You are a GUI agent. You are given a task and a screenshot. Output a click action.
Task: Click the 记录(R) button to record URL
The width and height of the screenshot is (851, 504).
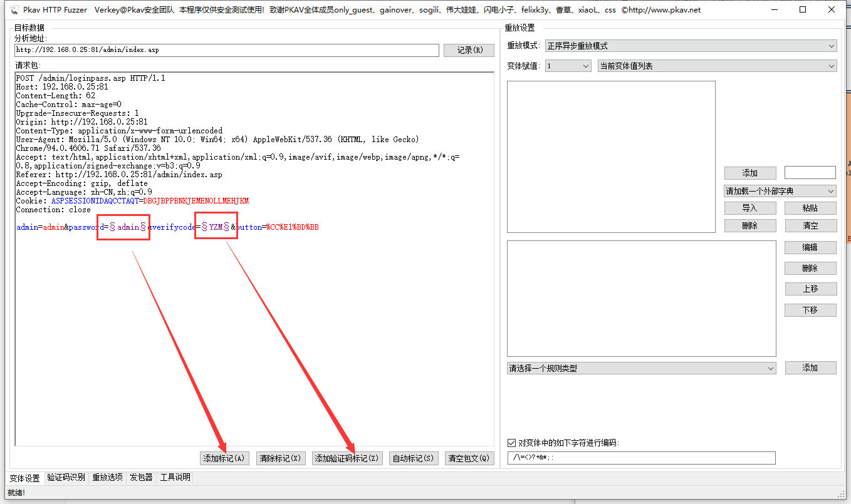click(469, 50)
